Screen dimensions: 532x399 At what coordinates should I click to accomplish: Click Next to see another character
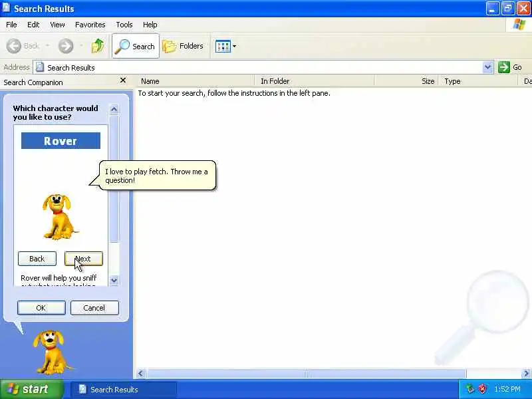coord(84,259)
